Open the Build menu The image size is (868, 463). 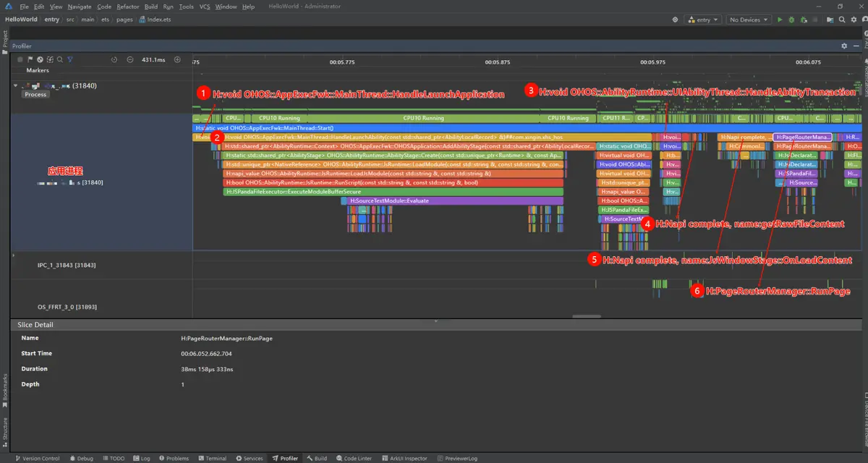pos(150,7)
